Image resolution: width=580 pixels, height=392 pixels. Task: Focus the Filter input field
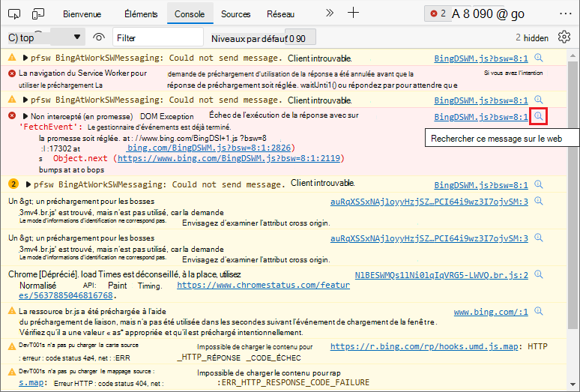click(158, 37)
